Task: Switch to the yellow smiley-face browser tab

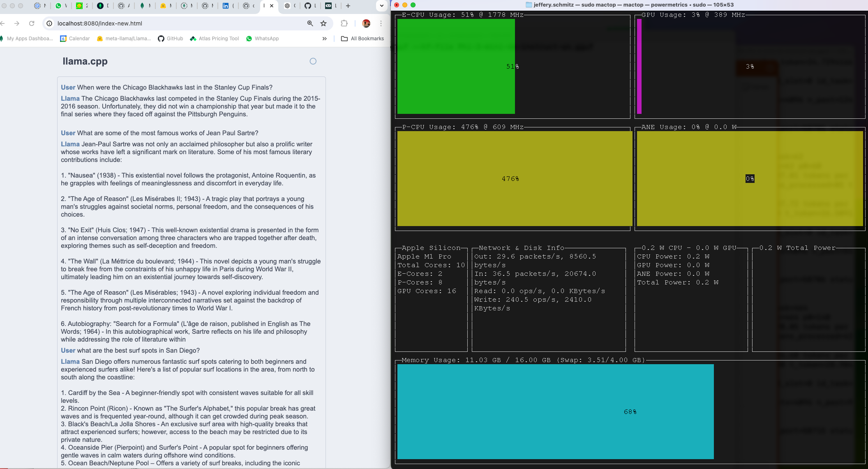Action: (x=79, y=6)
